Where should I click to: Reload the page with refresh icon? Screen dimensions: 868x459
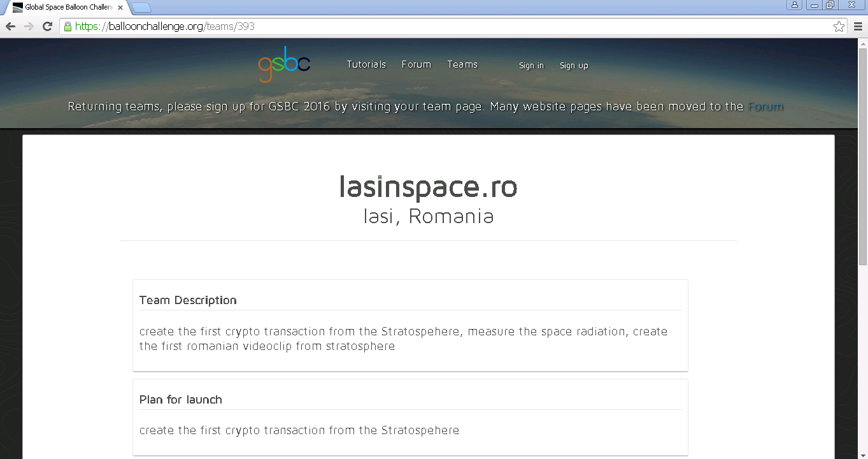tap(47, 26)
